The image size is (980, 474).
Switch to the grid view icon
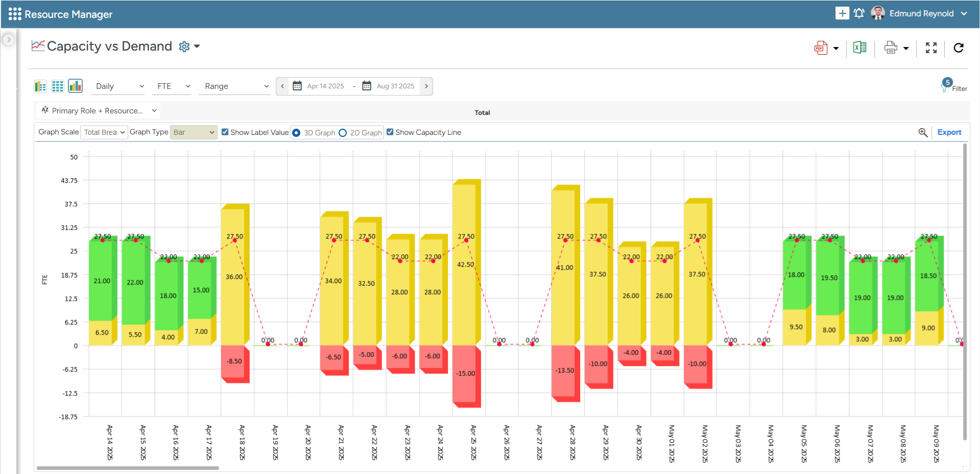tap(57, 86)
